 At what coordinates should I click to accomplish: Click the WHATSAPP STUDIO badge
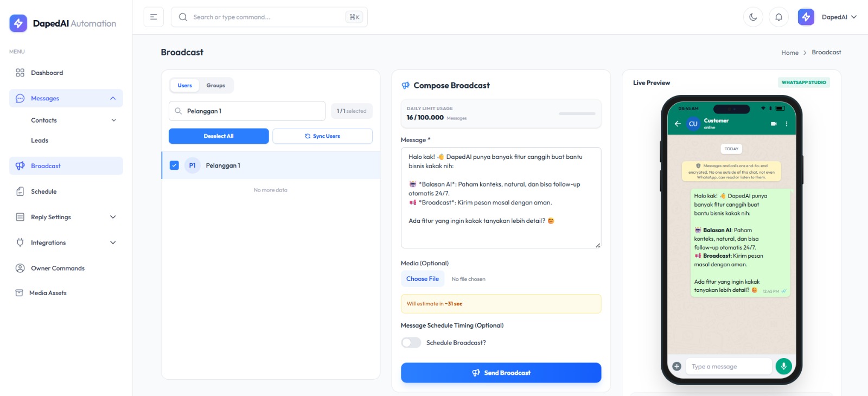803,82
